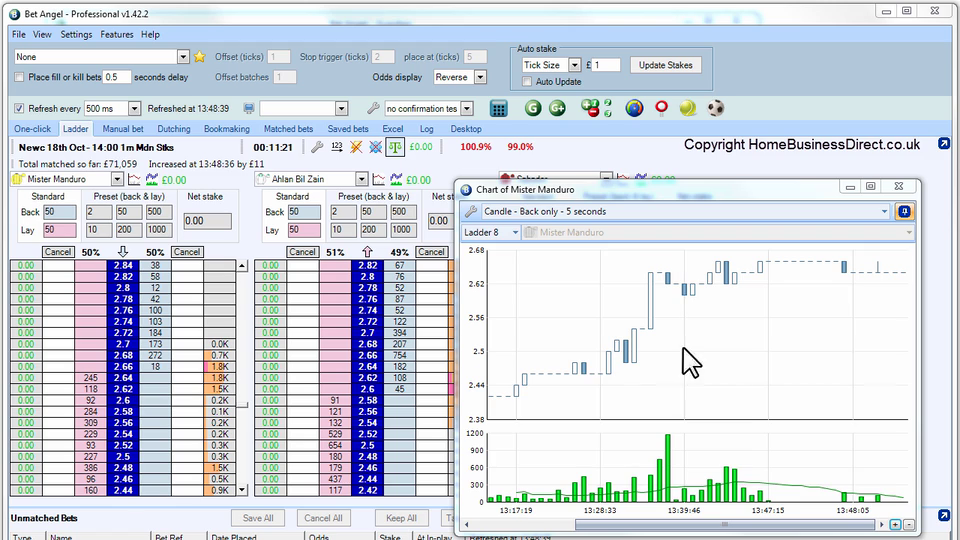The image size is (960, 540).
Task: Open the calculator grid icon
Action: [498, 109]
